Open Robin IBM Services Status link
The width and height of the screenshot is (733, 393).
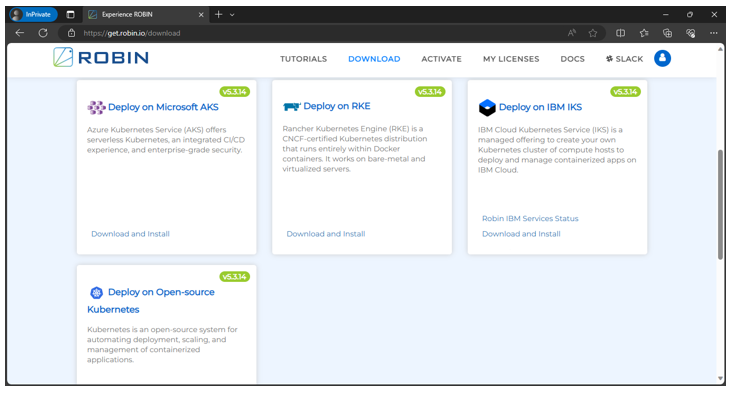click(x=530, y=218)
